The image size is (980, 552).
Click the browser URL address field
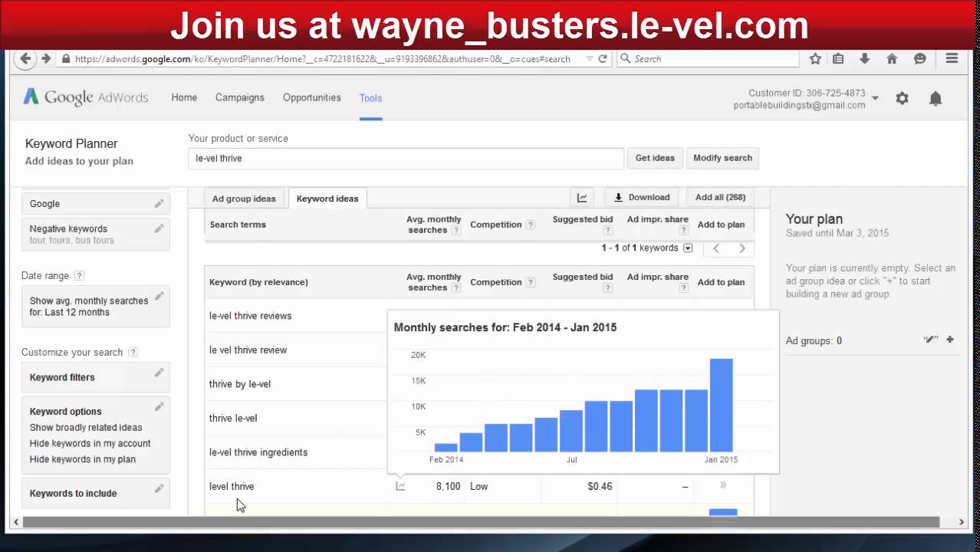(x=322, y=59)
